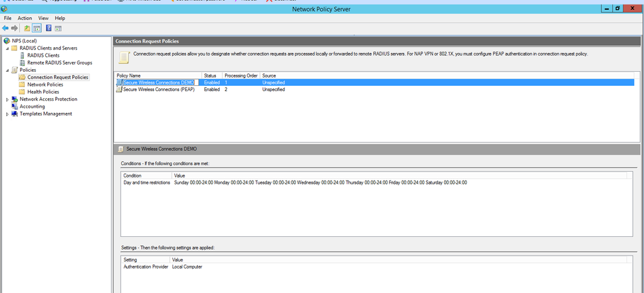The height and width of the screenshot is (293, 644).
Task: Click the blue Help toolbar icon
Action: [48, 28]
